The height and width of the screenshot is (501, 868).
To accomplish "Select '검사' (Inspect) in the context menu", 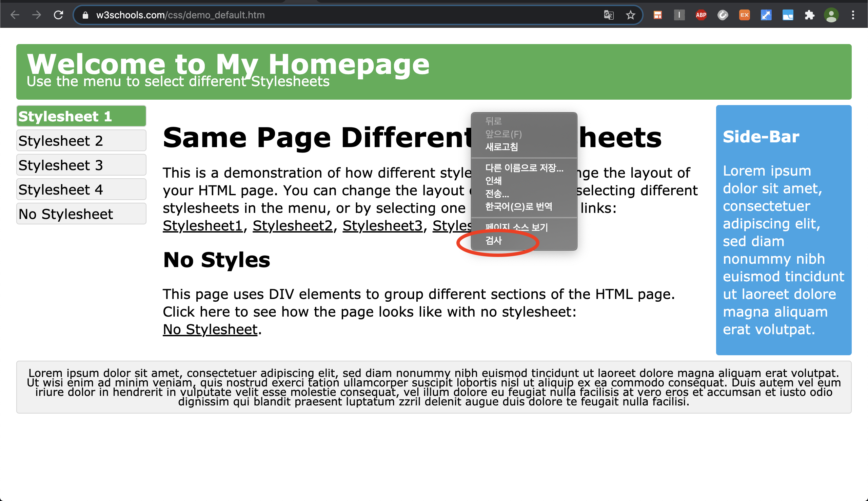I will (x=494, y=241).
